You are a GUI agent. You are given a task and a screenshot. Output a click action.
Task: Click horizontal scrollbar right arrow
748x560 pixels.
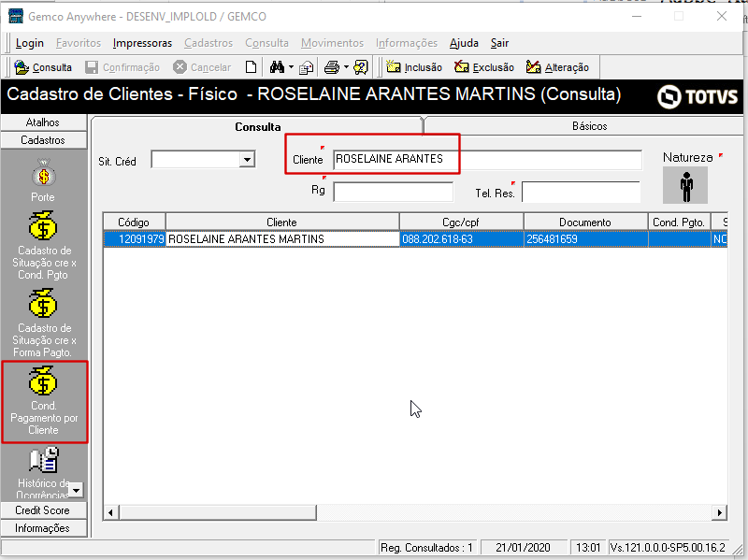tap(719, 512)
